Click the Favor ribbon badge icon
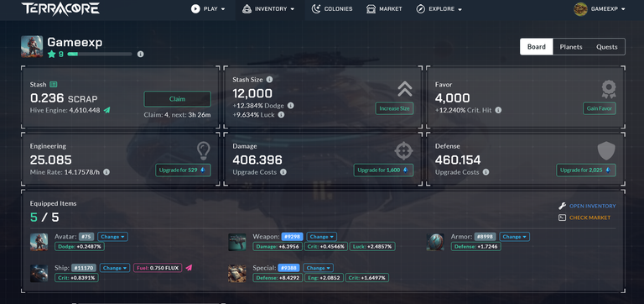The height and width of the screenshot is (304, 644). coord(608,89)
